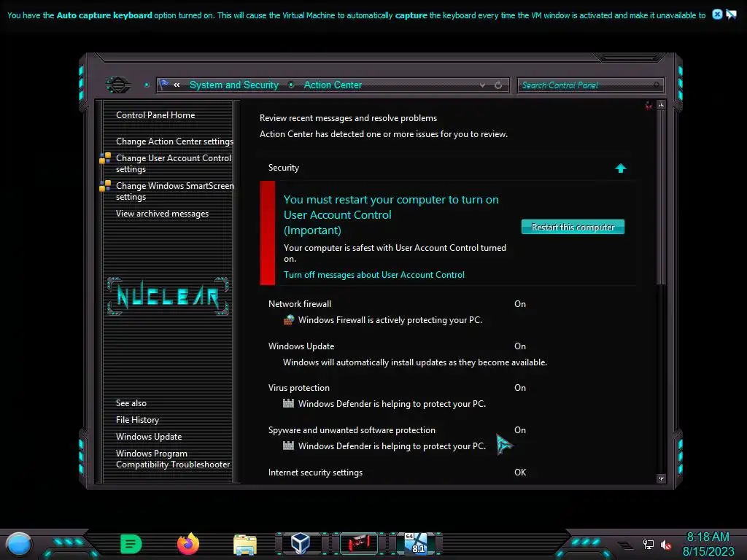The height and width of the screenshot is (560, 747).
Task: Click the Windows Defender icon under Spyware protection
Action: click(x=288, y=446)
